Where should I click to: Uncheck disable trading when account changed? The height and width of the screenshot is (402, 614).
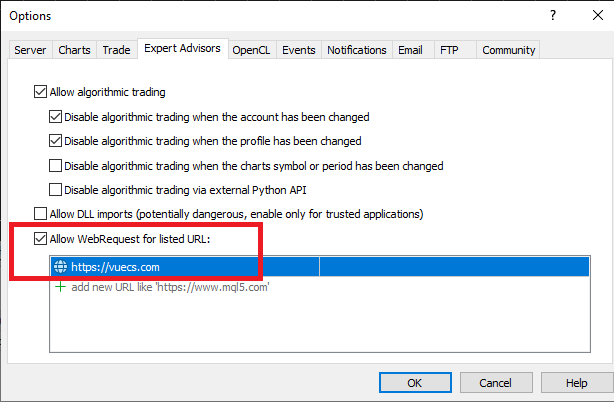point(55,117)
